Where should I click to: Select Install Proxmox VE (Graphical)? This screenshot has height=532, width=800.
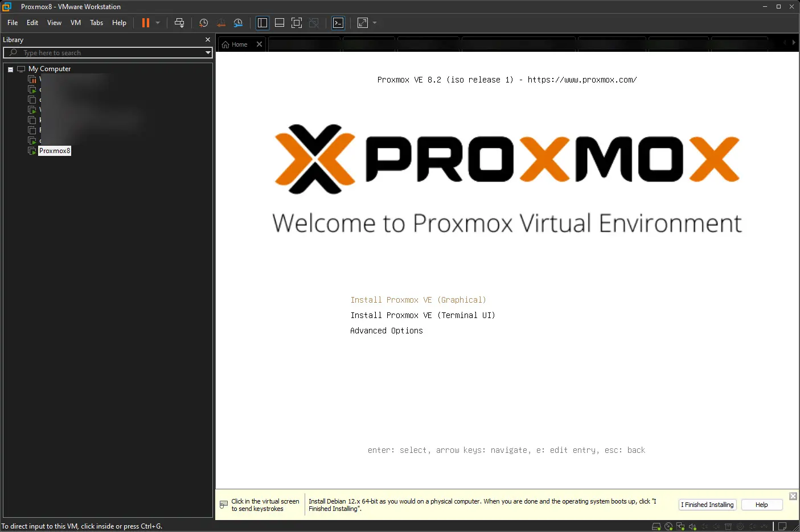pyautogui.click(x=419, y=300)
